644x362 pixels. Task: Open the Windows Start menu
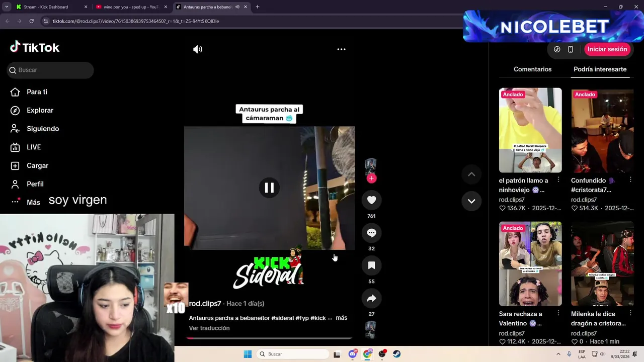248,354
